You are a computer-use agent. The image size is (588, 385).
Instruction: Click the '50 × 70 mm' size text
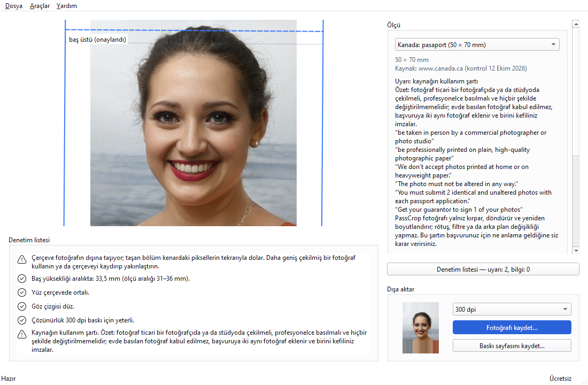coord(412,60)
